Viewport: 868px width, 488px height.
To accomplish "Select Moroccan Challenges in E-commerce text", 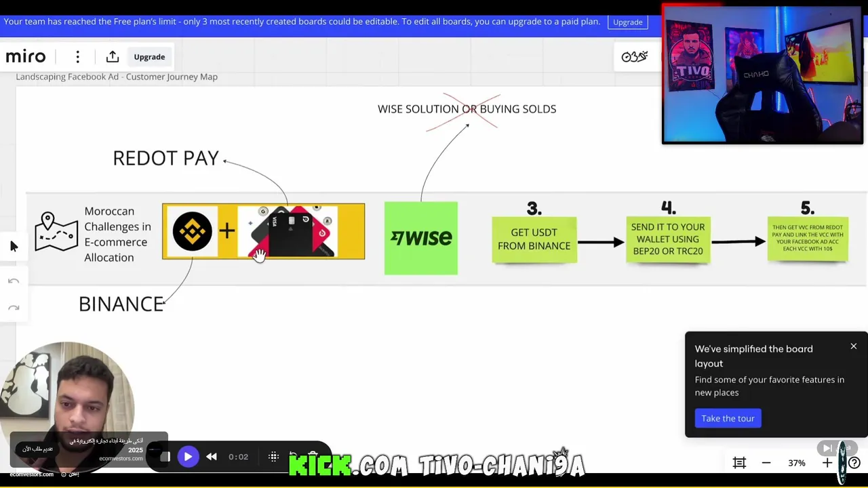I will coord(117,235).
